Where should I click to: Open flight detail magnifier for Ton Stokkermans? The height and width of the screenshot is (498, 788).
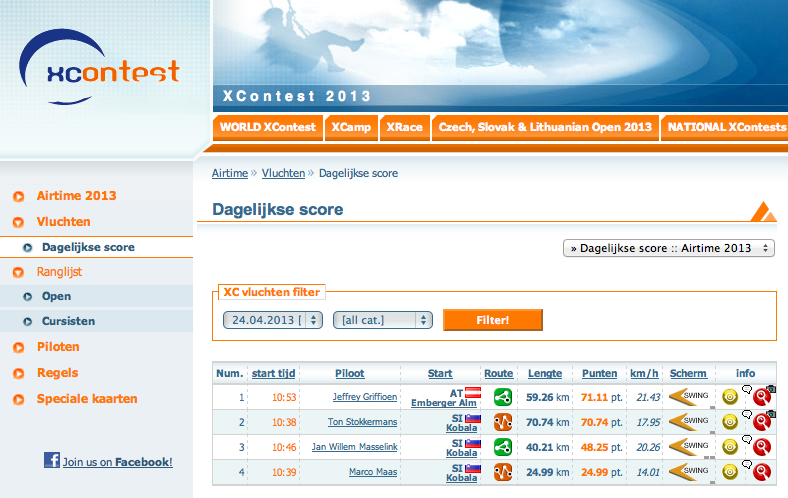click(762, 423)
